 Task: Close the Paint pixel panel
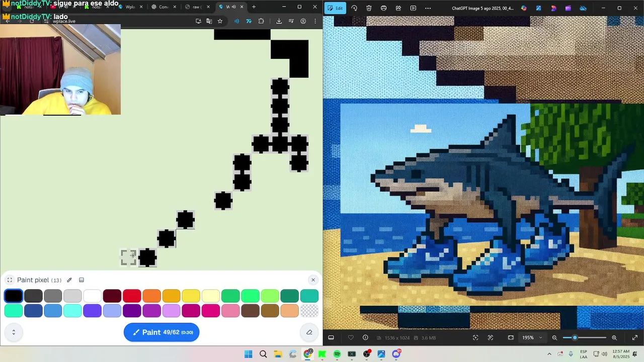click(313, 280)
